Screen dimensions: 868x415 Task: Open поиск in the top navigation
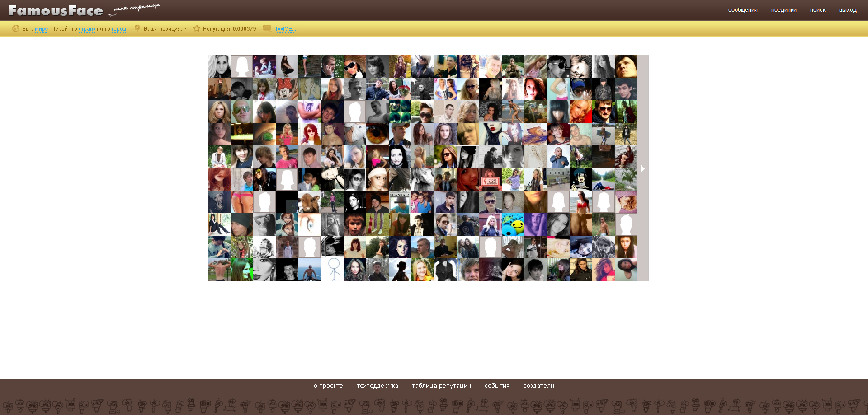(x=818, y=10)
